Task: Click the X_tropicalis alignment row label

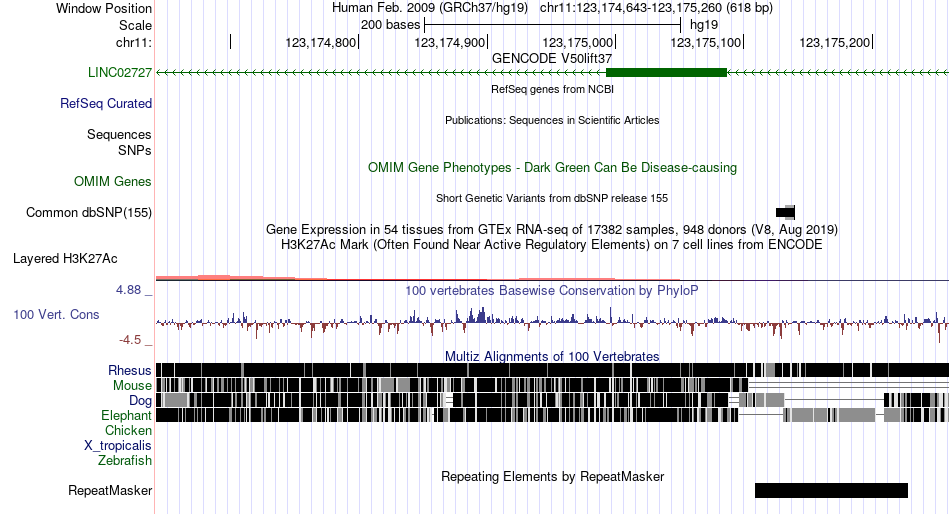Action: (x=118, y=446)
